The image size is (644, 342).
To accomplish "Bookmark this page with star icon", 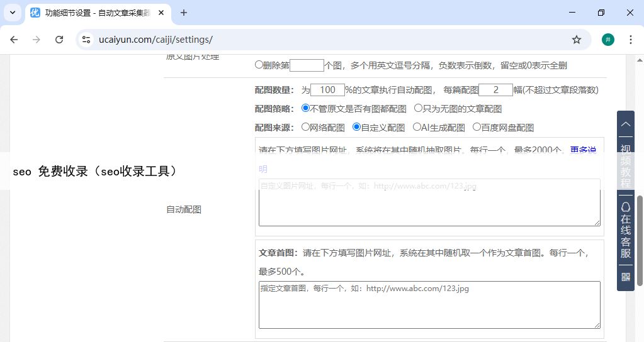I will click(x=576, y=40).
